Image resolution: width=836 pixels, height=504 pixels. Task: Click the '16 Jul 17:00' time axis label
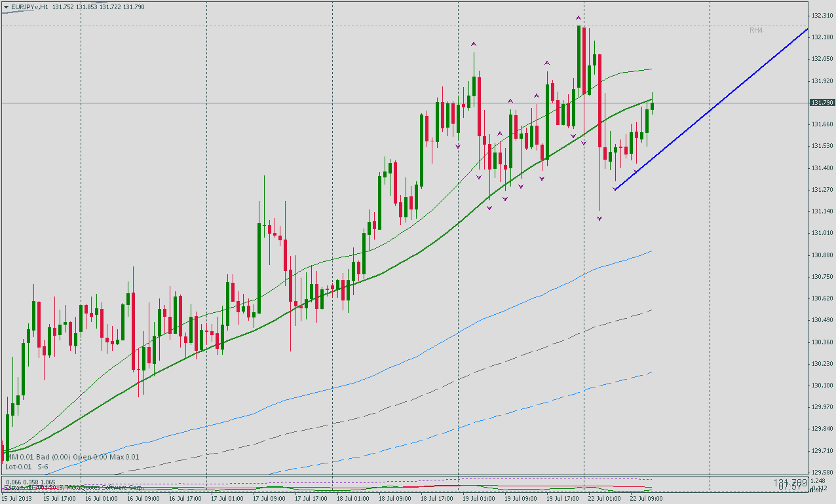[x=185, y=498]
